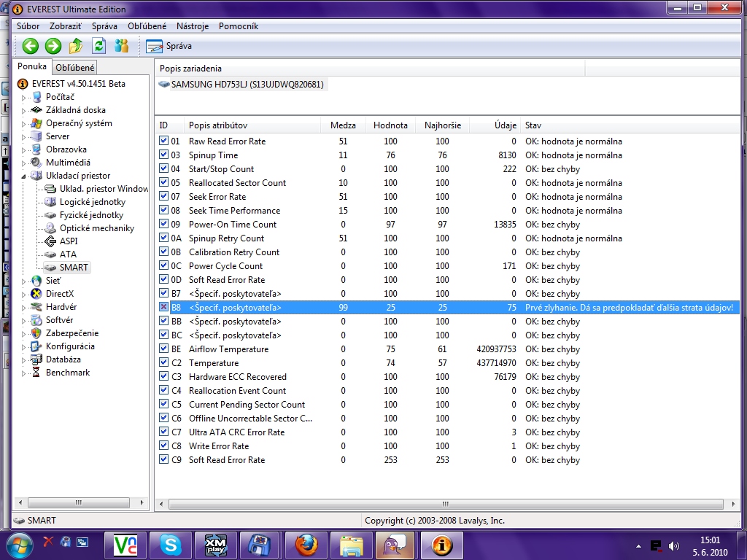Open VNC from the taskbar
The image size is (747, 560).
click(126, 545)
